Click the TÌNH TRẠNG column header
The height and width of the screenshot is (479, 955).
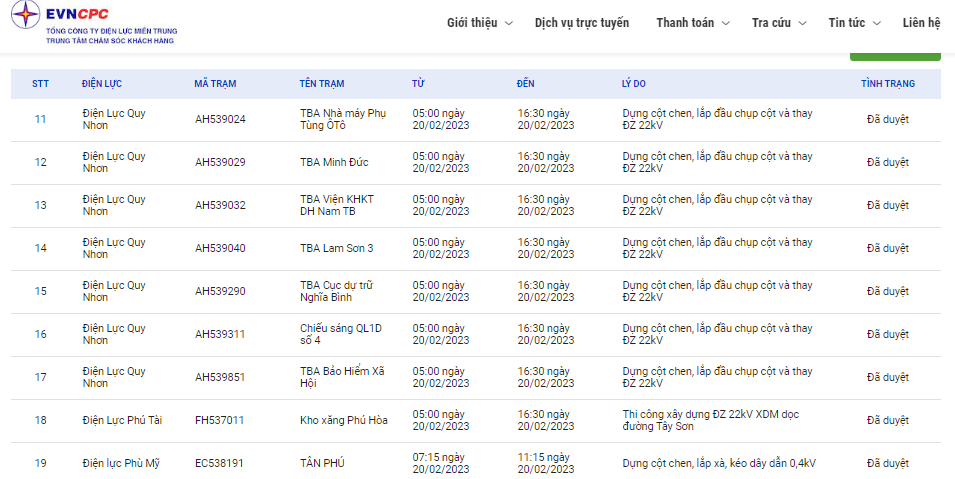point(887,83)
